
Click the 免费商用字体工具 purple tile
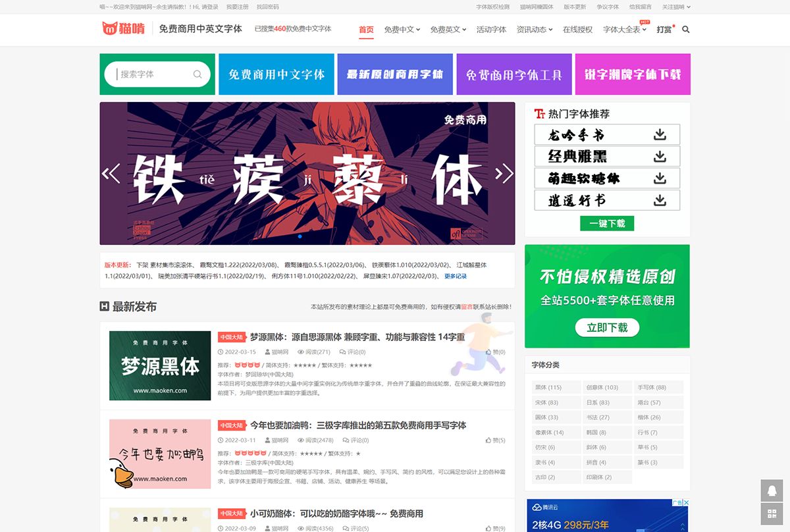coord(514,74)
